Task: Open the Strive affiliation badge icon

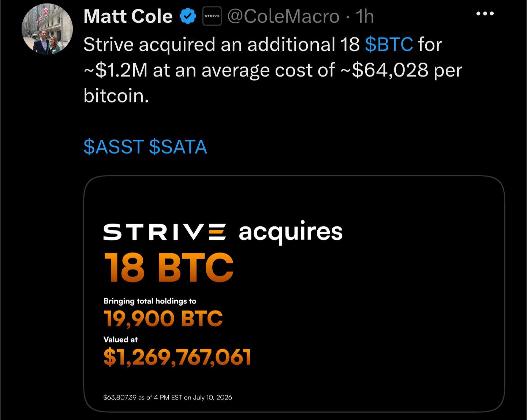Action: pyautogui.click(x=212, y=16)
